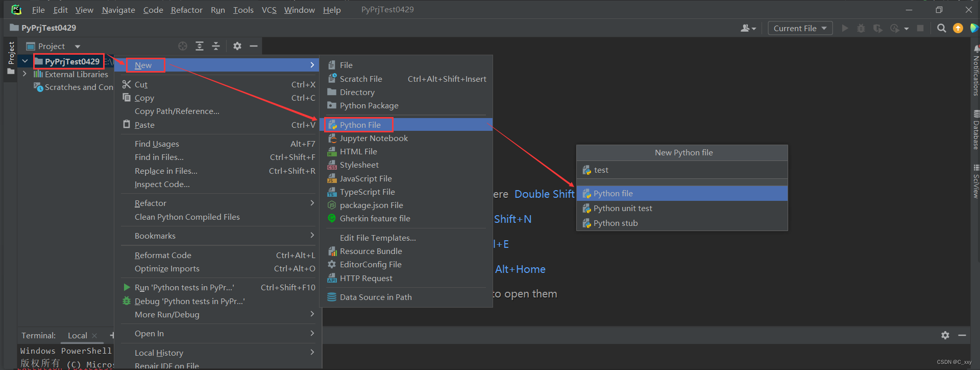Select Jupyter Notebook in New submenu
Viewport: 980px width, 370px height.
pos(406,138)
